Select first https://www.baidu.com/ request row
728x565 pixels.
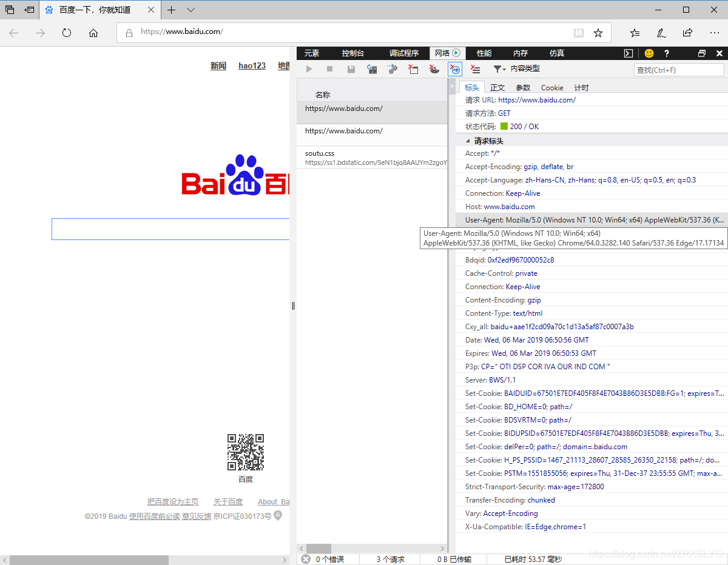click(x=372, y=113)
